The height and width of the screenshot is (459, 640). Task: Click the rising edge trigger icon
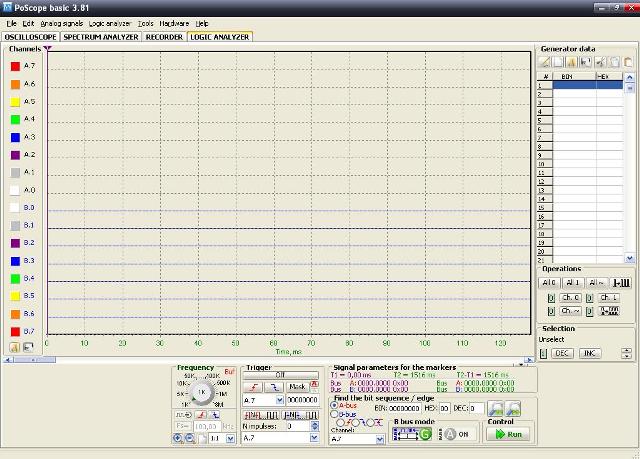252,385
